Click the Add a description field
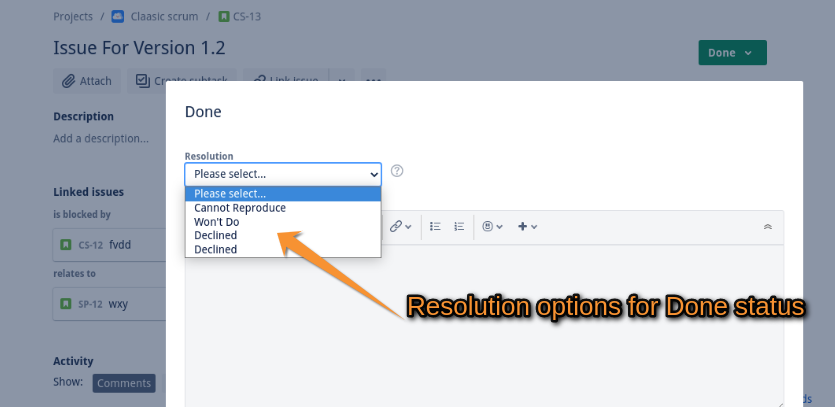The height and width of the screenshot is (407, 835). coord(101,139)
